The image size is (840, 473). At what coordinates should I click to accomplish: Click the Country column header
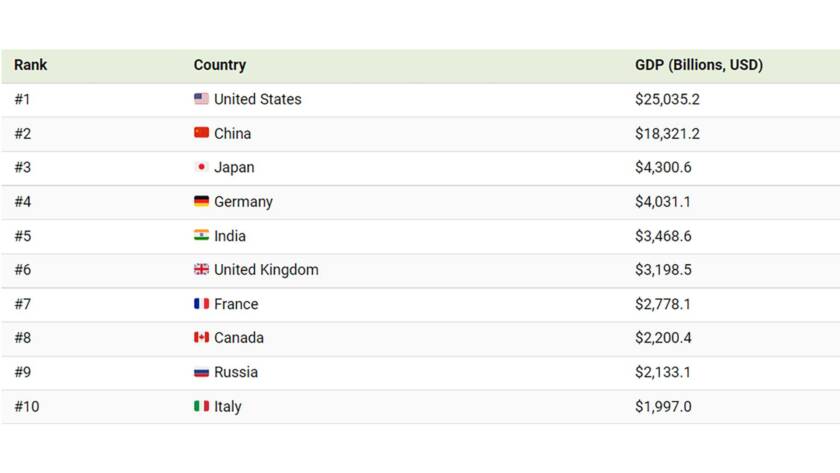[x=220, y=65]
